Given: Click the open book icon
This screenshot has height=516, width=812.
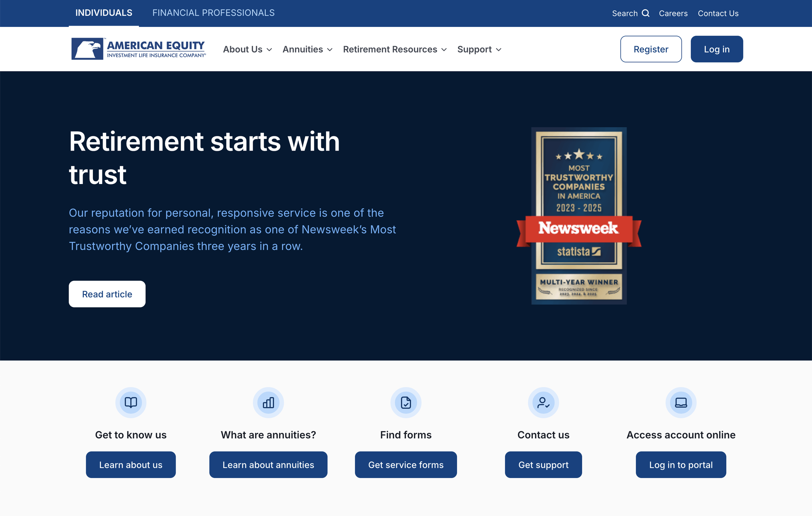Looking at the screenshot, I should [131, 402].
